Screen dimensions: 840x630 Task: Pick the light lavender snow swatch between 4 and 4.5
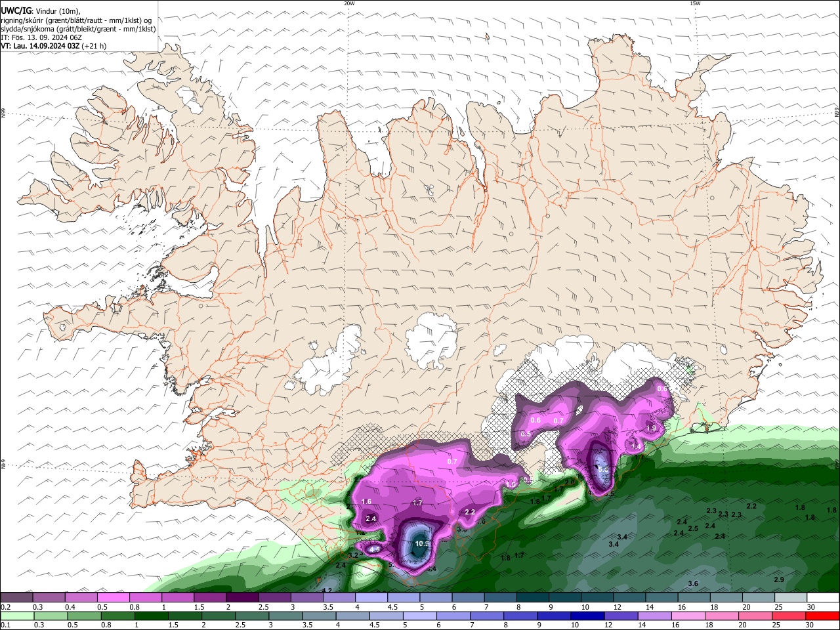pyautogui.click(x=370, y=597)
